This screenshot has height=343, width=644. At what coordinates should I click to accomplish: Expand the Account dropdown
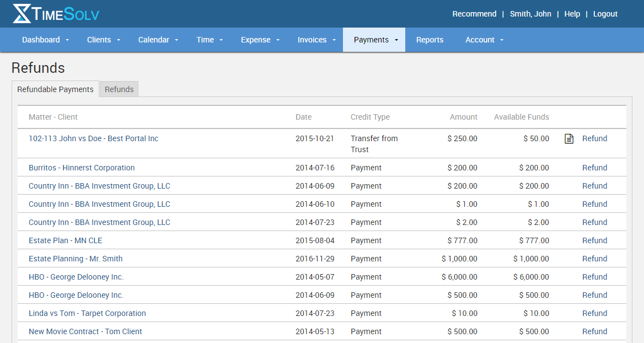tap(484, 40)
